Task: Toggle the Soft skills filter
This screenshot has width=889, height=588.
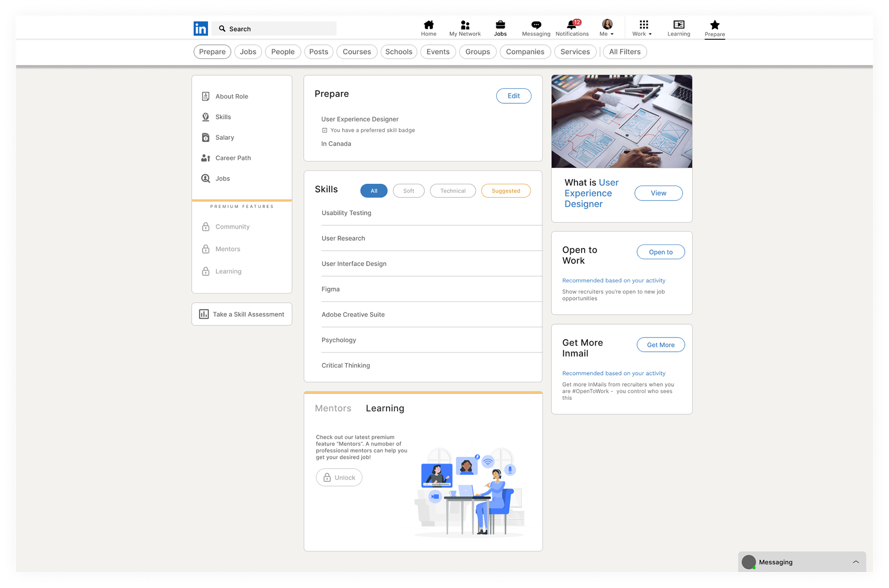Action: [408, 191]
